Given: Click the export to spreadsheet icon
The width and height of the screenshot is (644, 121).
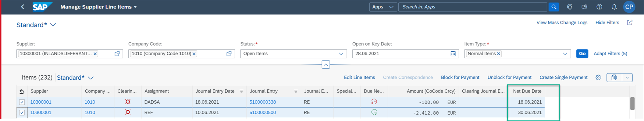Looking at the screenshot, I should (x=614, y=78).
